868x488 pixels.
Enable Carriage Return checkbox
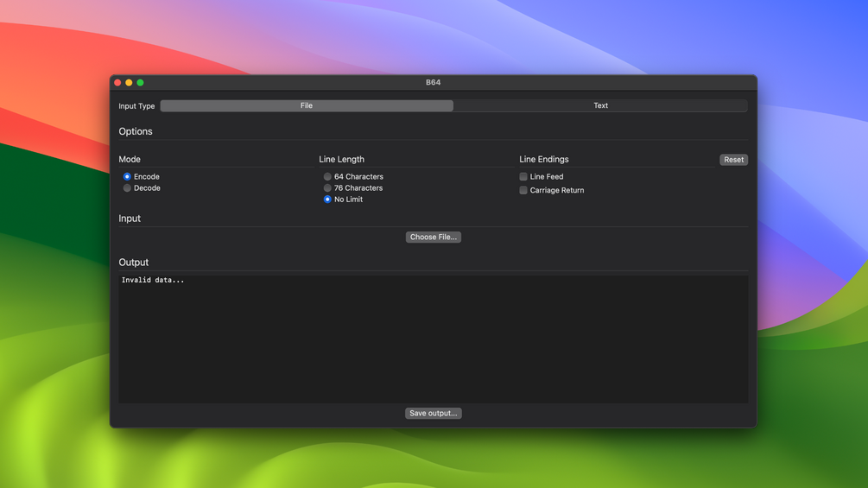tap(523, 190)
